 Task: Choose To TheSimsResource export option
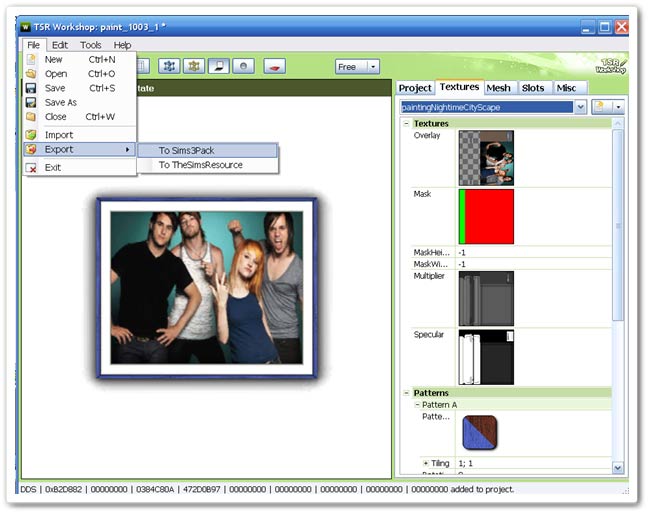pyautogui.click(x=200, y=165)
